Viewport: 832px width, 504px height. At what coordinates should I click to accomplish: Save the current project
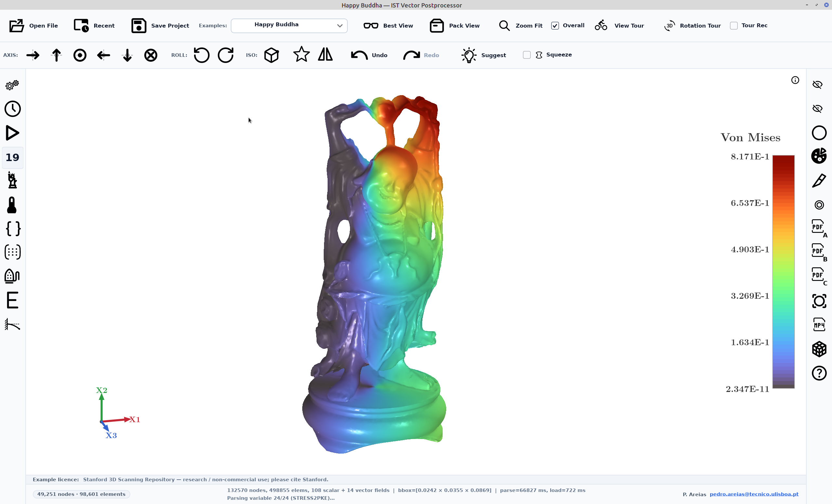[x=160, y=26]
